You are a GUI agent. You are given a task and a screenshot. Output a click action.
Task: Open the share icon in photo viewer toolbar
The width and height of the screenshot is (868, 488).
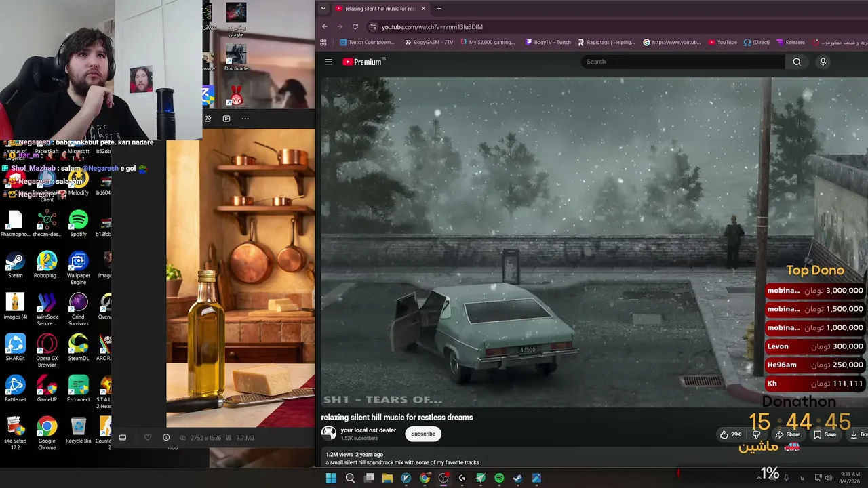pyautogui.click(x=208, y=119)
